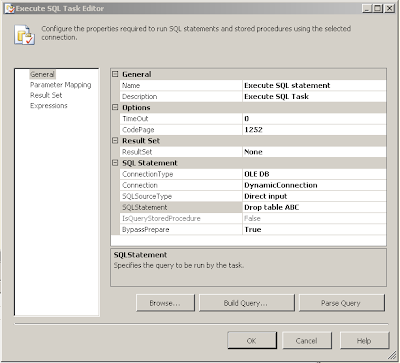400x363 pixels.
Task: Open the Expressions page
Action: coord(49,106)
